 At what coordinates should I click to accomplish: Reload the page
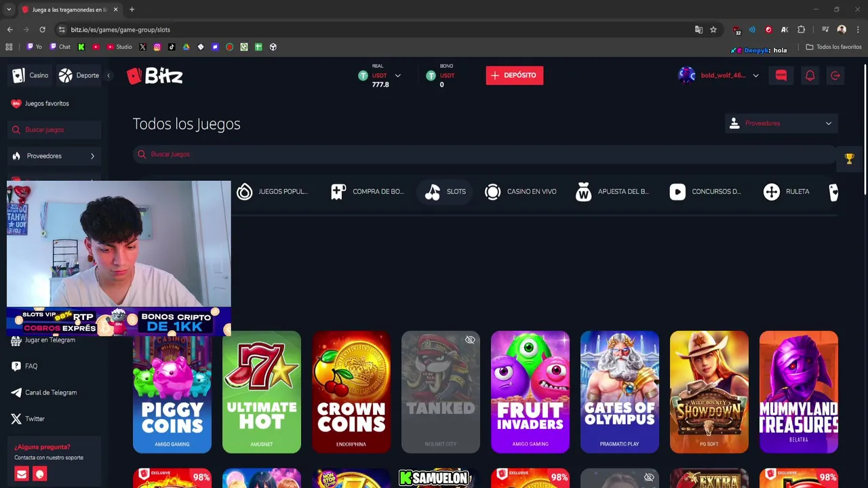pyautogui.click(x=42, y=30)
